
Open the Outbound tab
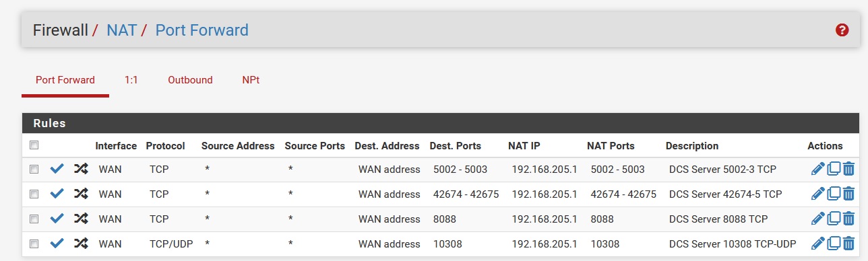coord(190,80)
